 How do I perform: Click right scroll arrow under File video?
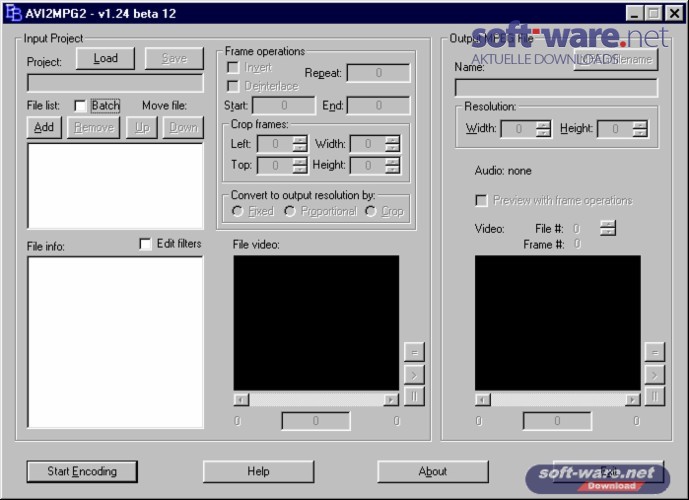pos(391,399)
